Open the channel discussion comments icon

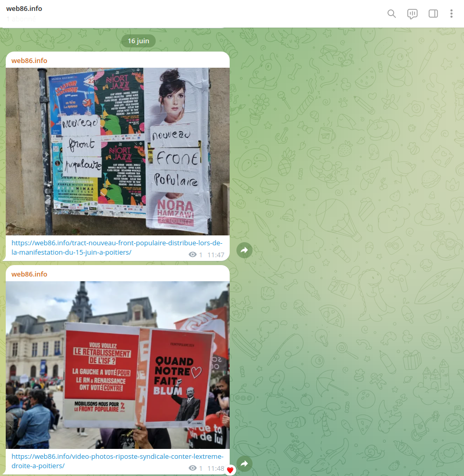(x=412, y=14)
